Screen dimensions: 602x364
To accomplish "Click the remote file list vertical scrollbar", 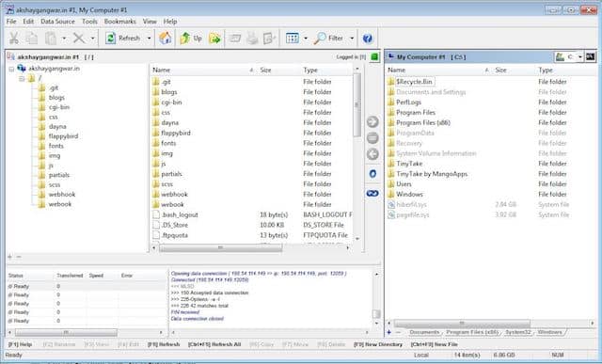I will (x=357, y=153).
